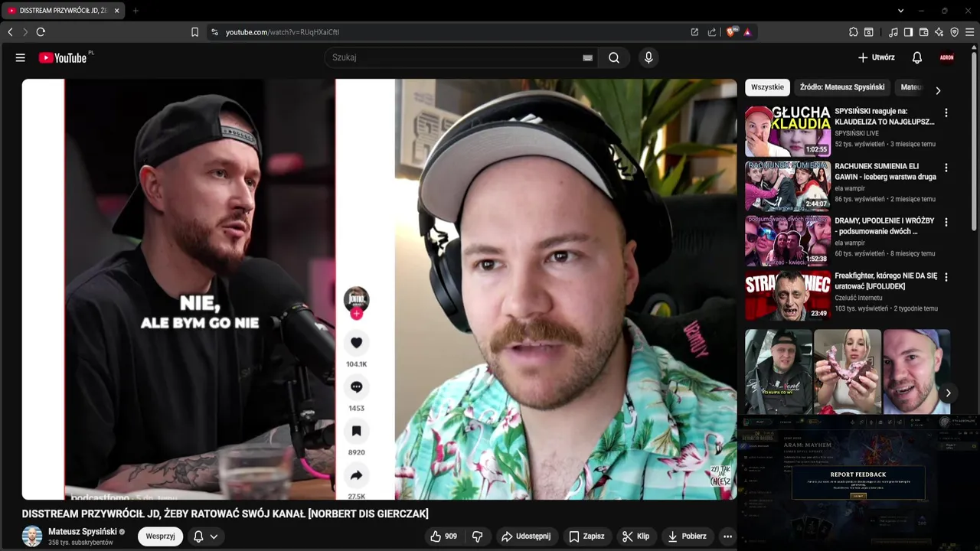View site settings icon in address bar

(x=214, y=32)
